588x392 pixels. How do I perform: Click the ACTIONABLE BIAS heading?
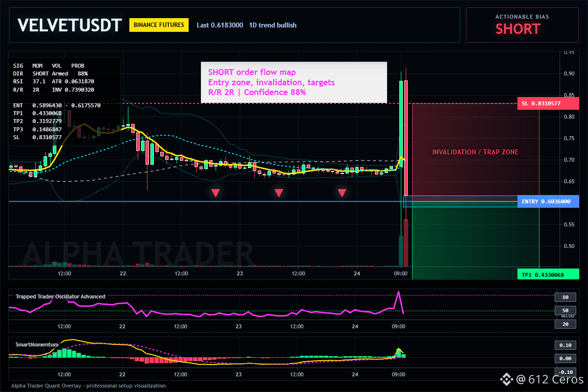click(x=522, y=17)
